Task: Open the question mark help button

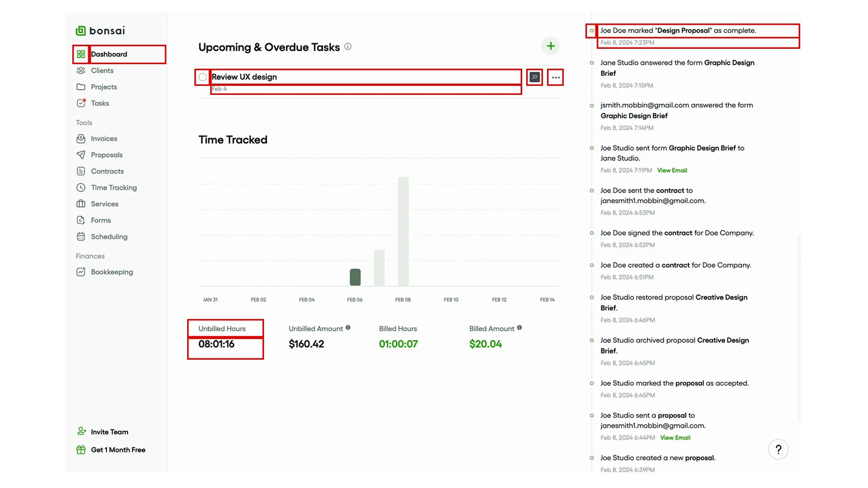Action: (778, 450)
